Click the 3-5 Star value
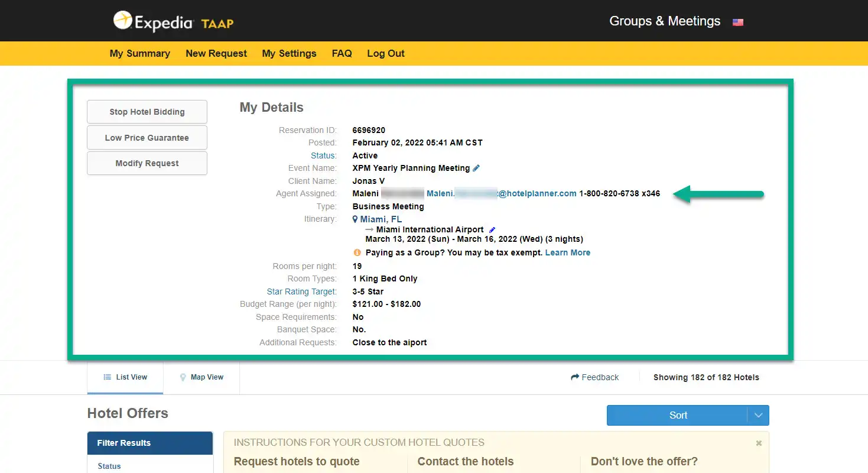Screen dimensions: 868x473 pyautogui.click(x=368, y=291)
